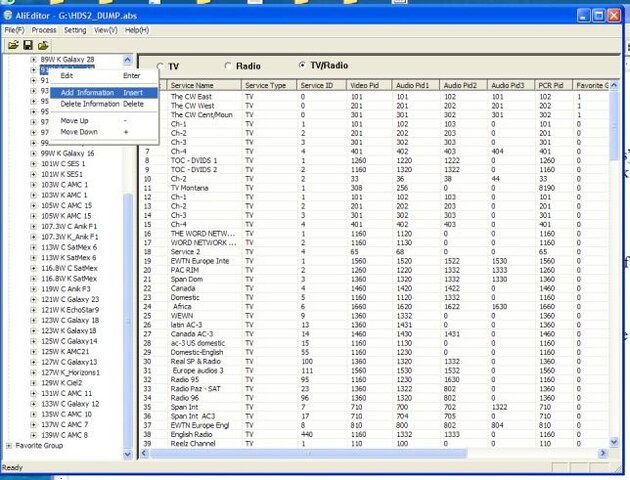The image size is (630, 480).
Task: Open the Setting menu
Action: (x=75, y=30)
